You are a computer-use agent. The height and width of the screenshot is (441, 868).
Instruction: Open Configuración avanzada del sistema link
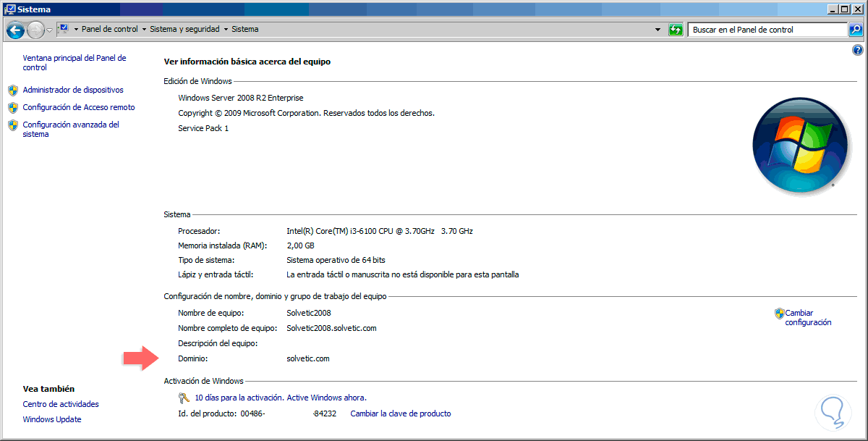[71, 129]
